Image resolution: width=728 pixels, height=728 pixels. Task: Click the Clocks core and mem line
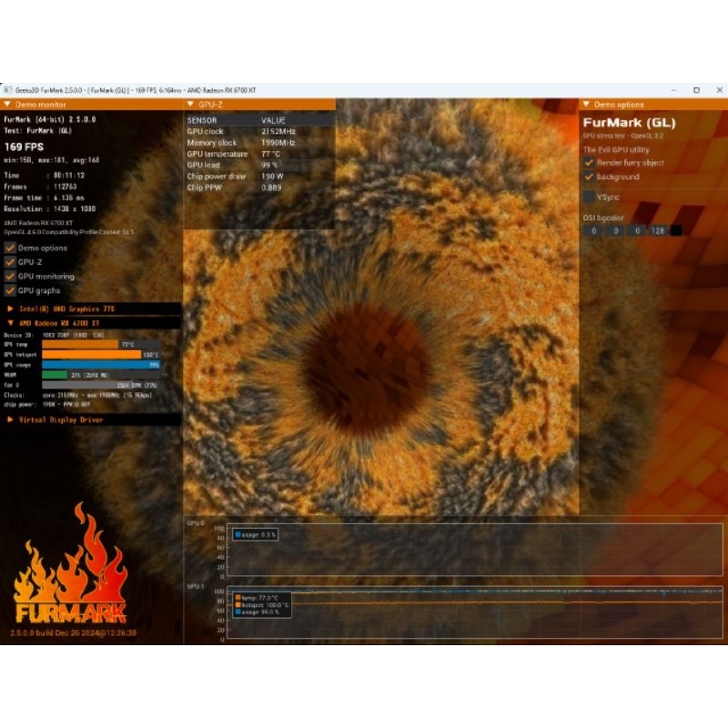click(x=78, y=395)
